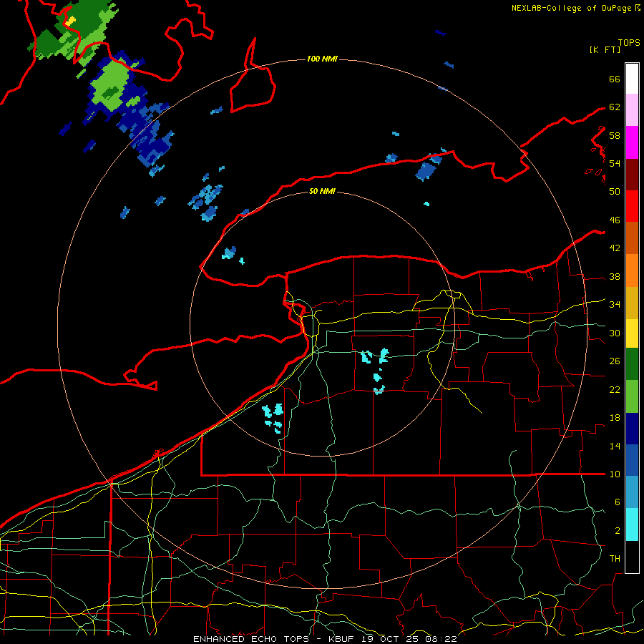This screenshot has height=644, width=644.
Task: Select the 6 legend value
Action: click(617, 502)
